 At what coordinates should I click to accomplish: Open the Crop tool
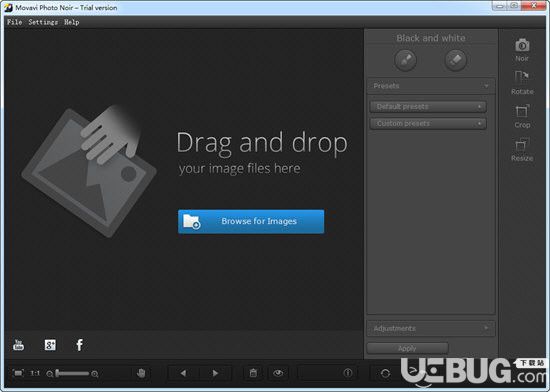pos(522,116)
